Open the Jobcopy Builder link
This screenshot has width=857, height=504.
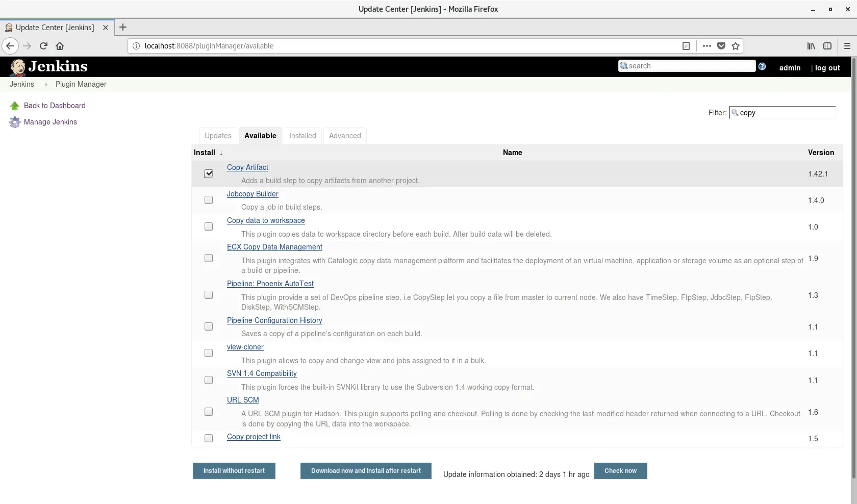(253, 194)
